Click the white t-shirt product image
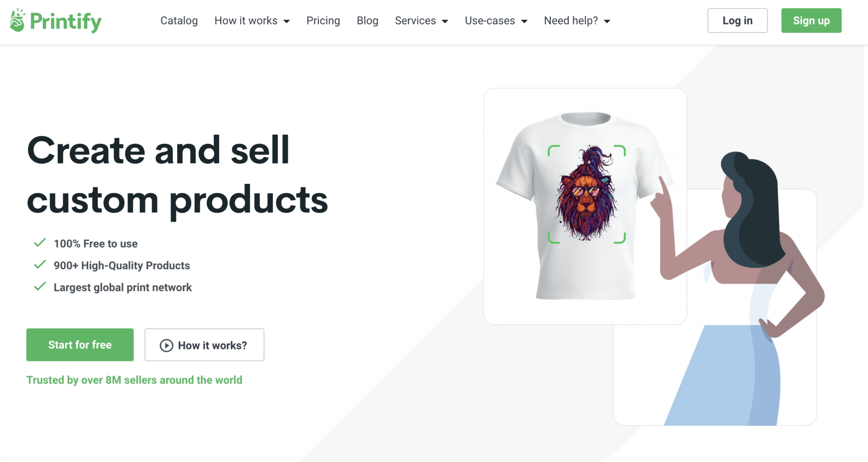The image size is (868, 462). pyautogui.click(x=585, y=206)
